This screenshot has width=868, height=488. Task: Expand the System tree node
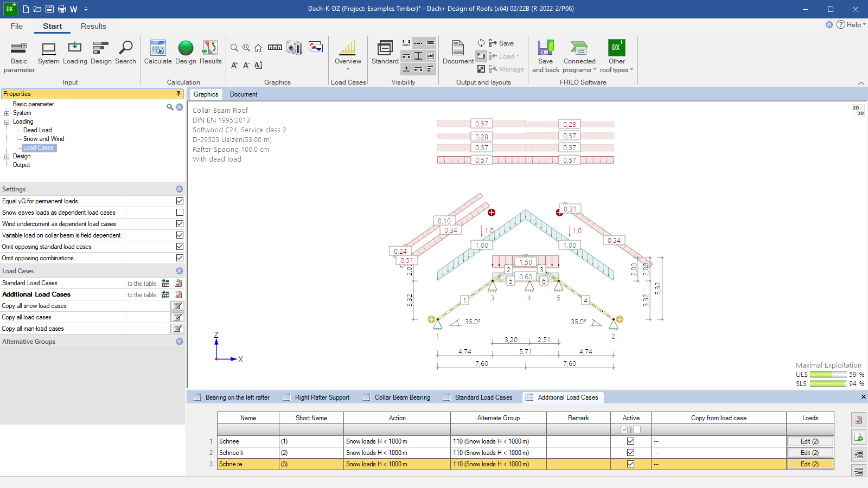pyautogui.click(x=7, y=113)
